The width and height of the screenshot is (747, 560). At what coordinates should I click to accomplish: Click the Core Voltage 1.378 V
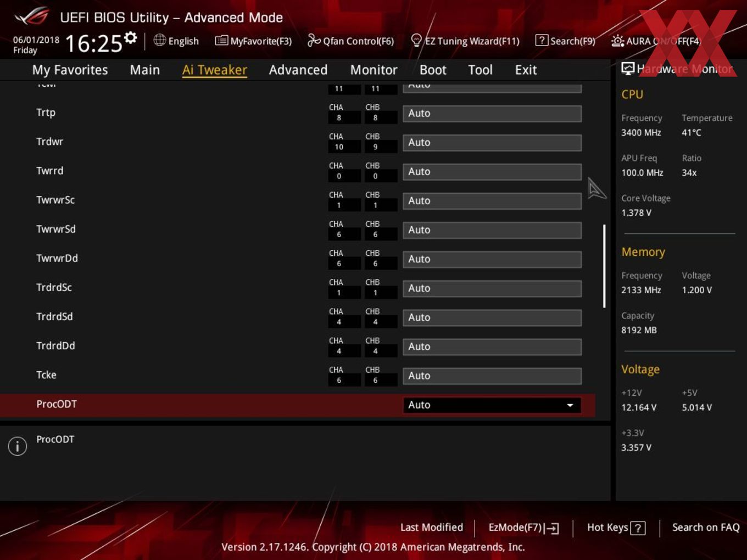[636, 212]
